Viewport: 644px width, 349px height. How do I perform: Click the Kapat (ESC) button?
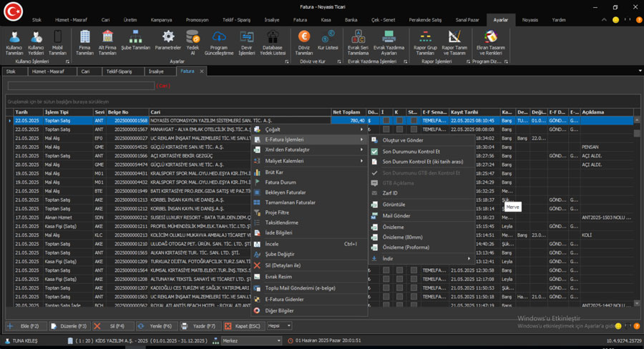tap(243, 326)
